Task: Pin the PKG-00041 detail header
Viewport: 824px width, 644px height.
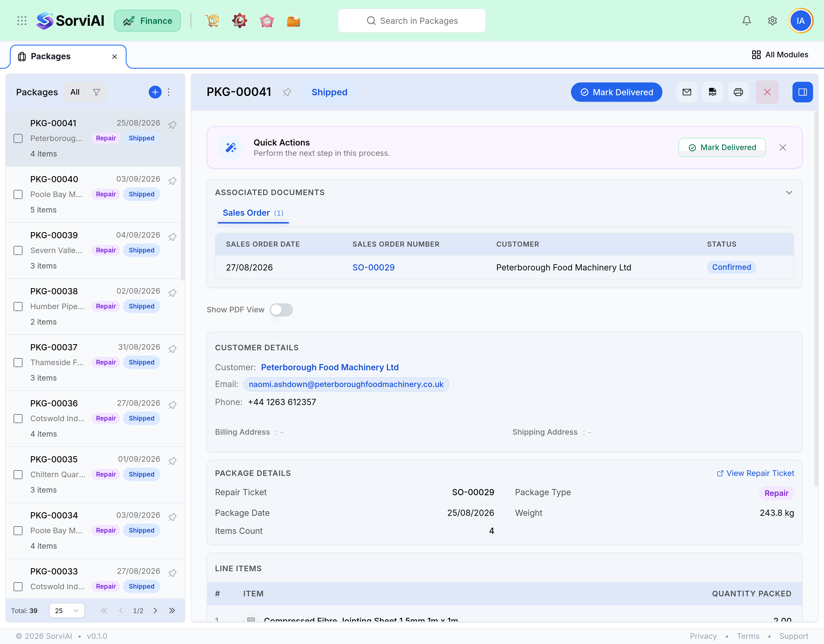Action: [287, 92]
